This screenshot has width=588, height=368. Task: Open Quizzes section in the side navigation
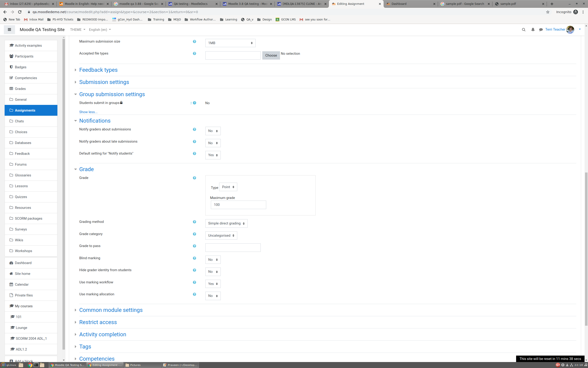[x=31, y=197]
